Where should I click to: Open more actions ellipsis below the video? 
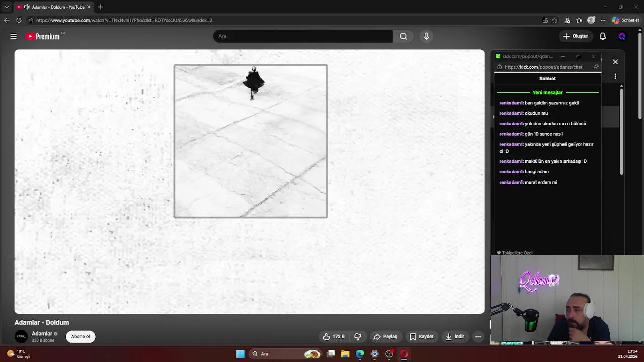click(478, 336)
